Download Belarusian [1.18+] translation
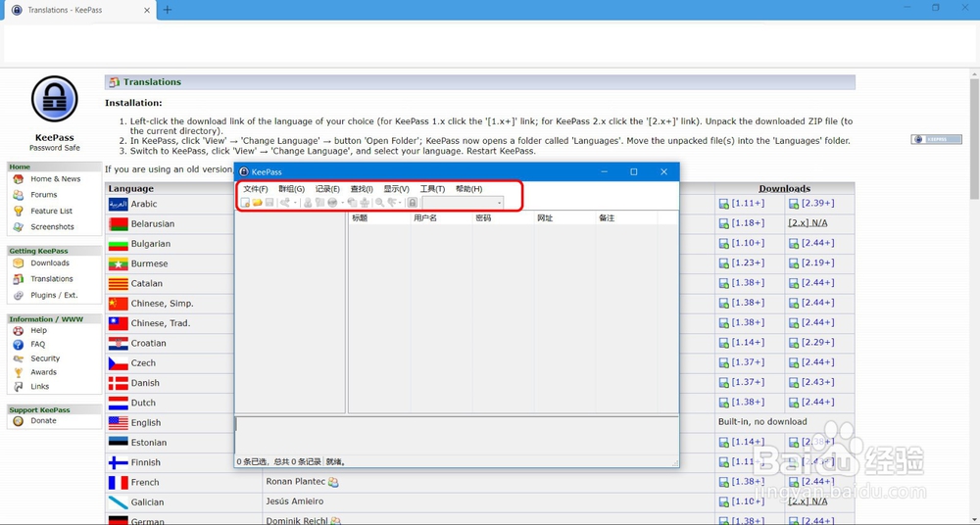 tap(748, 223)
